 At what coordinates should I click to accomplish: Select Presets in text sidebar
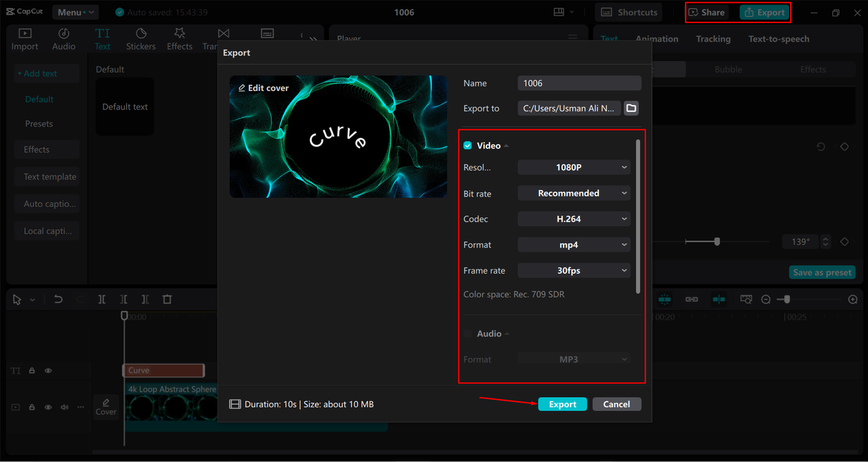39,124
